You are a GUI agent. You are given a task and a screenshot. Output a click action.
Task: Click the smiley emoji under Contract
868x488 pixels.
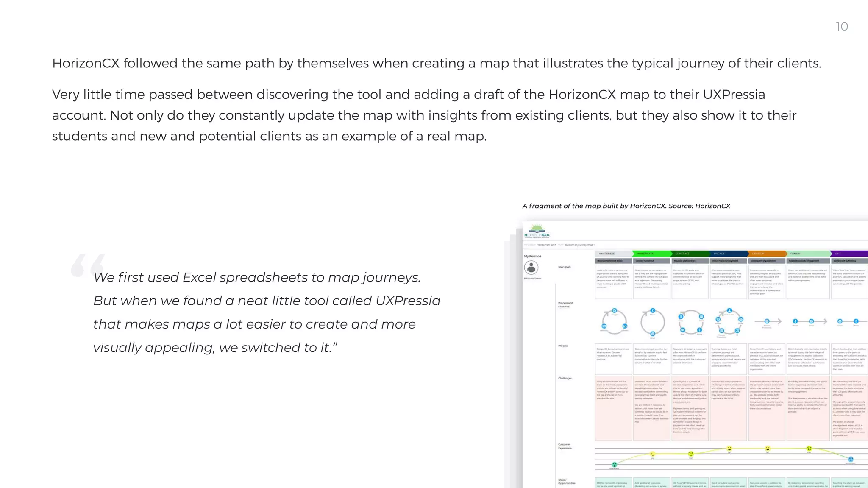coord(691,454)
